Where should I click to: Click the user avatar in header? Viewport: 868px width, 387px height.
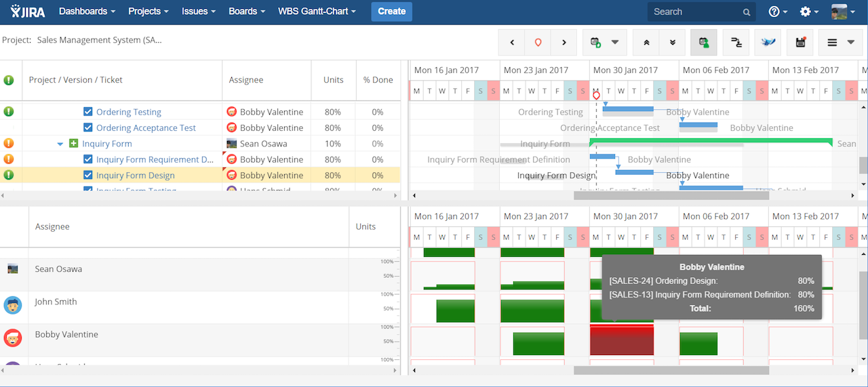click(x=840, y=12)
